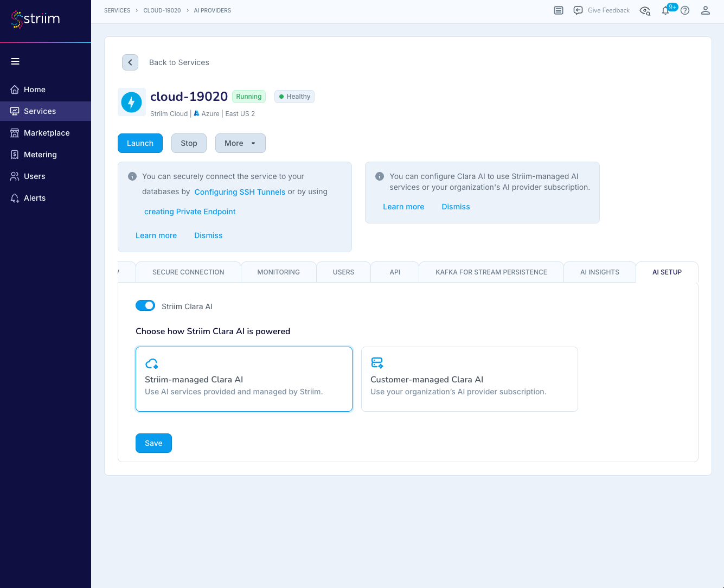Viewport: 724px width, 588px height.
Task: Click Learn more in Clara AI notice
Action: 403,207
